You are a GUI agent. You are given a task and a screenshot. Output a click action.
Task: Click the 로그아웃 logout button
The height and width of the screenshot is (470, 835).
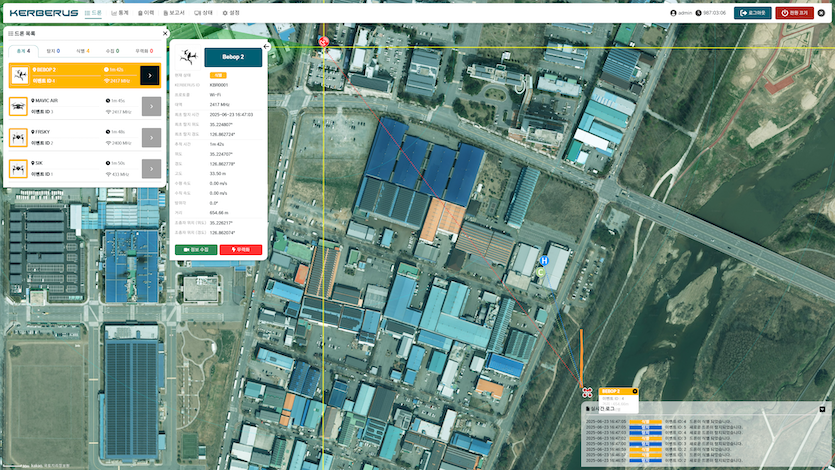coord(752,13)
